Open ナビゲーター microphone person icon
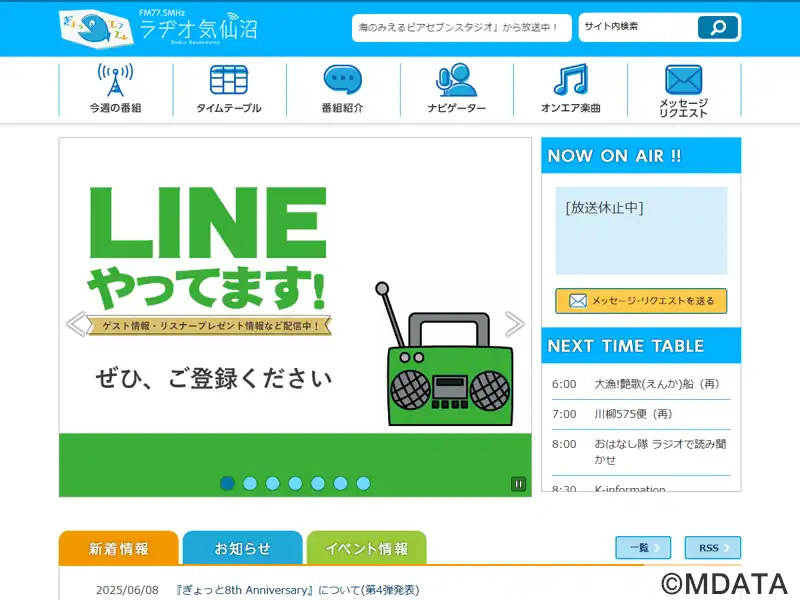The width and height of the screenshot is (800, 600). (457, 80)
